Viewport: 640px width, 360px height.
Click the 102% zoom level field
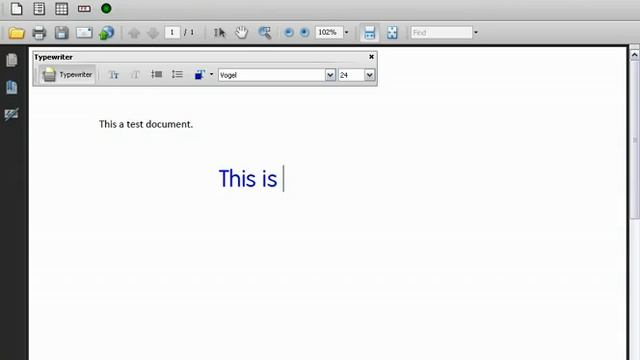tap(328, 32)
